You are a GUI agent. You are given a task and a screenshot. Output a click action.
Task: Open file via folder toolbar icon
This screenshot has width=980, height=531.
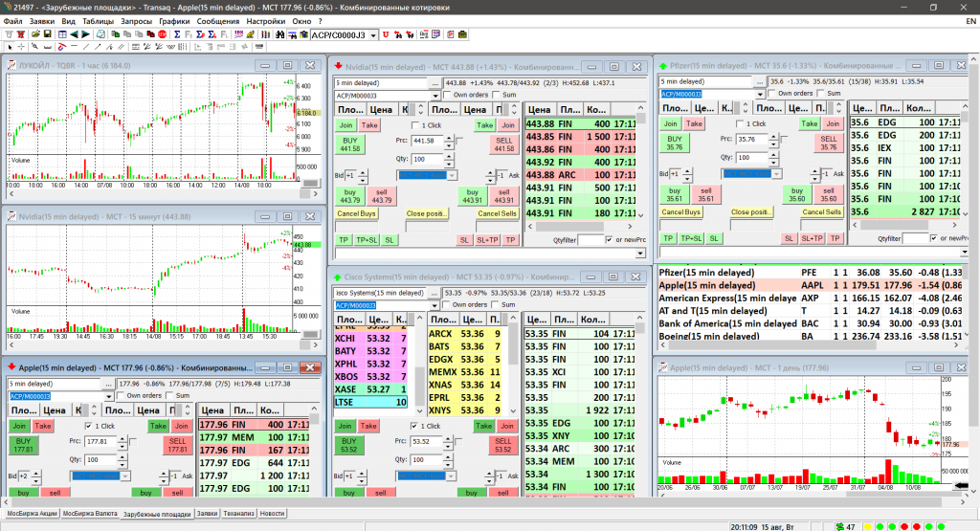pyautogui.click(x=35, y=34)
